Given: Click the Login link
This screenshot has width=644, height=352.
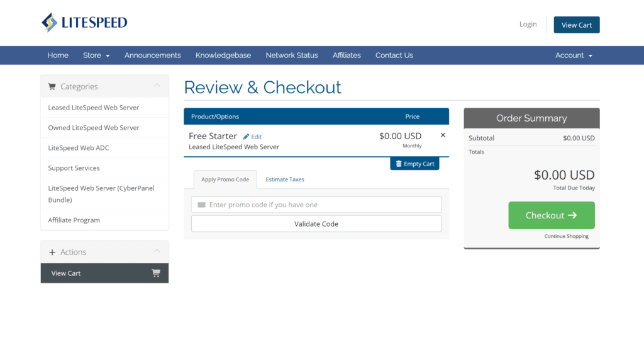Looking at the screenshot, I should tap(528, 25).
